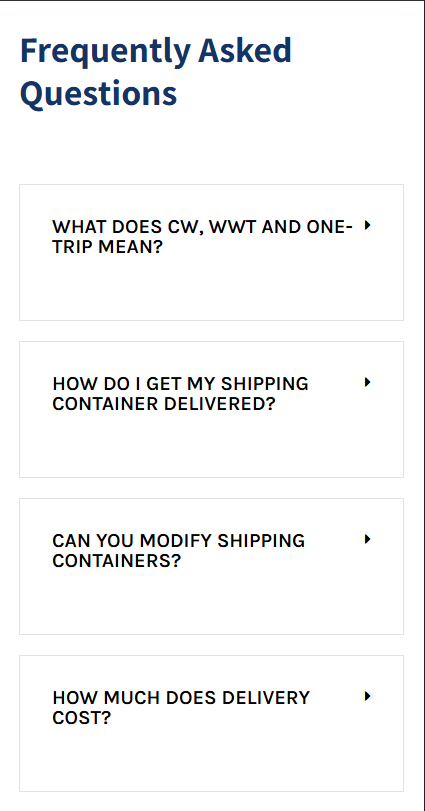
Task: Click the 'WHAT DOES CW, WWT AND ONE-' text line
Action: [203, 227]
